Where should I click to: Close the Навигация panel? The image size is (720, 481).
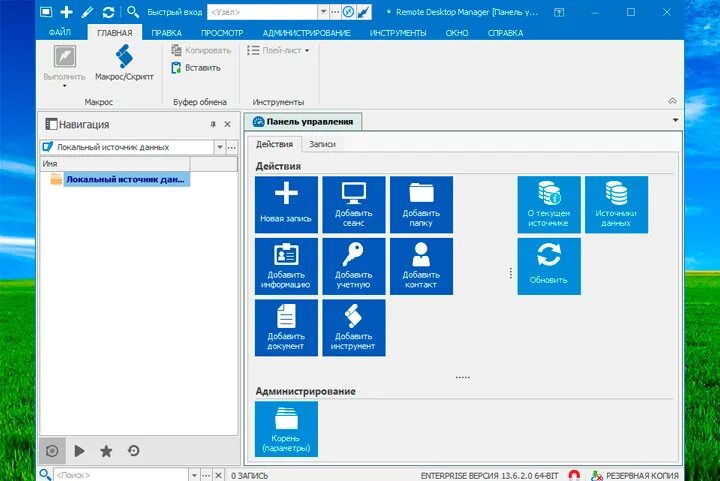(x=227, y=124)
